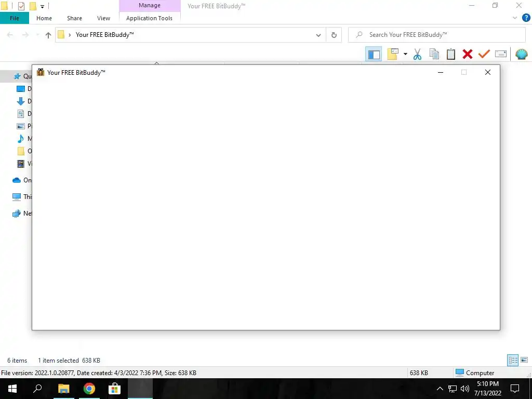The image size is (532, 399).
Task: Open the File tab
Action: [14, 18]
